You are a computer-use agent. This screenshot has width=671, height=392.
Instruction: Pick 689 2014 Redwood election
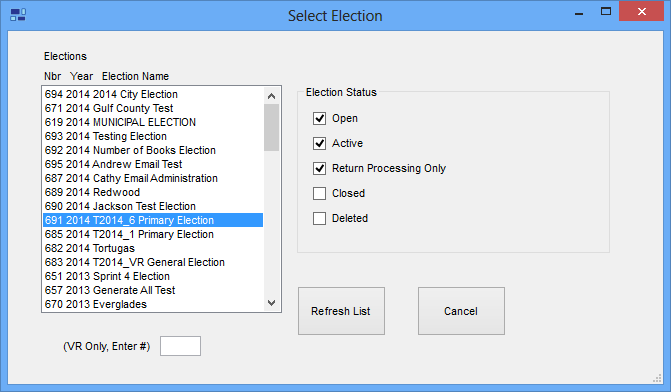[153, 192]
